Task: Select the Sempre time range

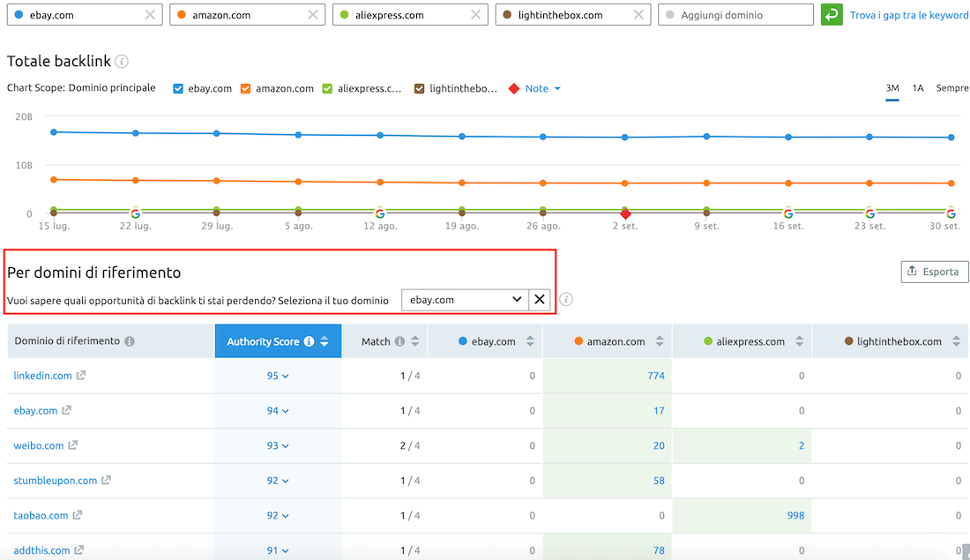Action: point(951,88)
